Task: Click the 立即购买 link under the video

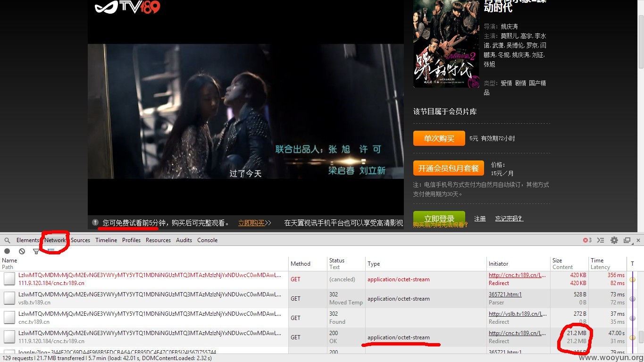Action: (251, 223)
